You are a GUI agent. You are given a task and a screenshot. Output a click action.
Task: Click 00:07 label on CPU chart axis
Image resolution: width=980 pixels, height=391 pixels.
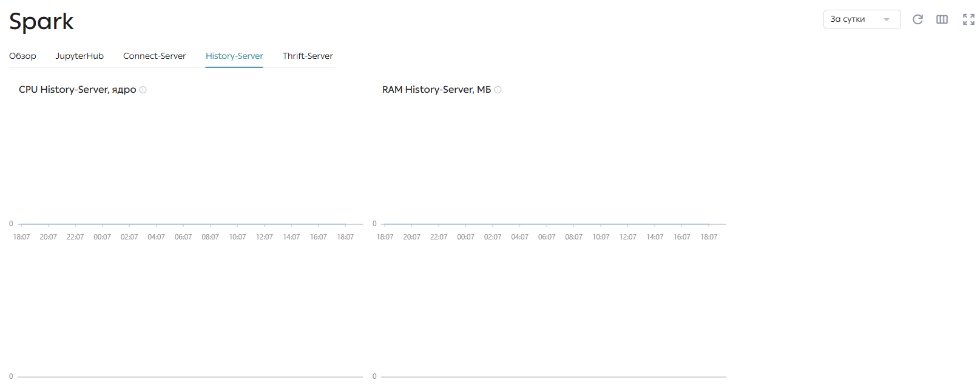(x=102, y=237)
